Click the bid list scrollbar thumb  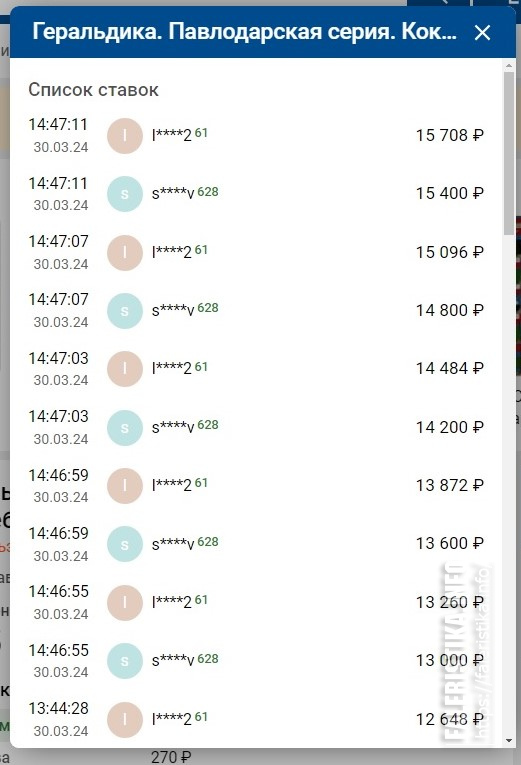509,153
